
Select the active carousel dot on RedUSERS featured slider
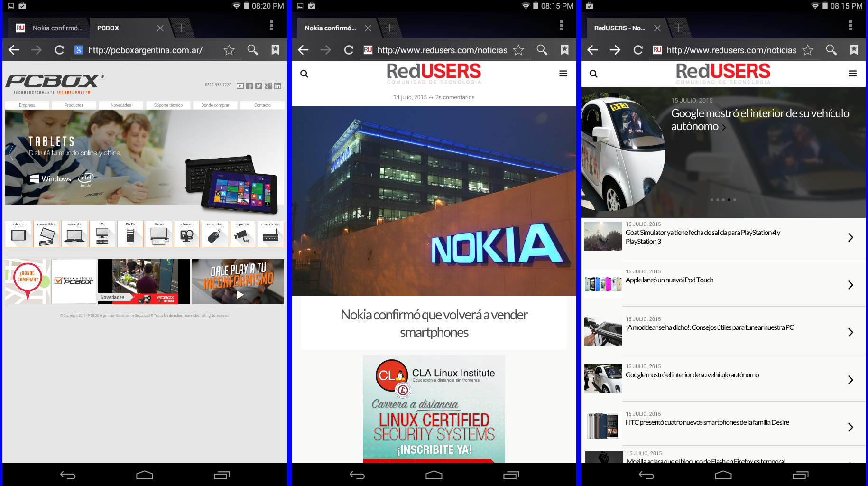point(729,200)
